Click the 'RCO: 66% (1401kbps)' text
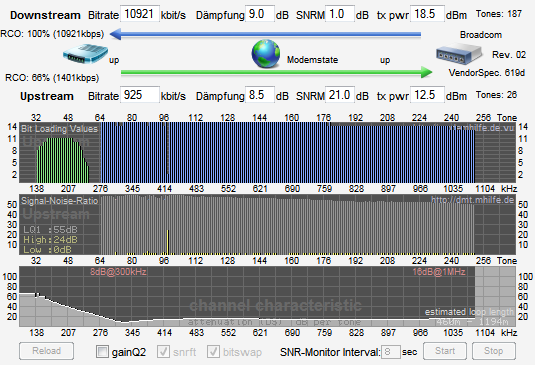 (52, 78)
